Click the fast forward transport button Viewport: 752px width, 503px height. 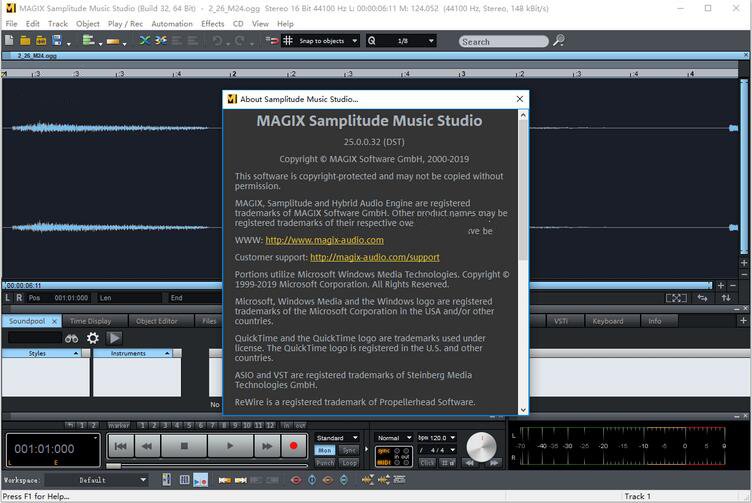[x=267, y=446]
